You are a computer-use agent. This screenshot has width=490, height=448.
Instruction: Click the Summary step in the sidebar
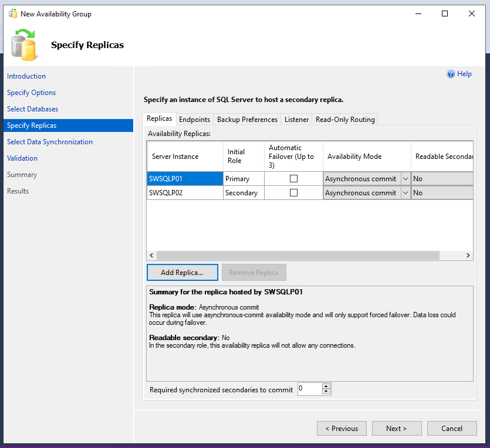coord(22,175)
